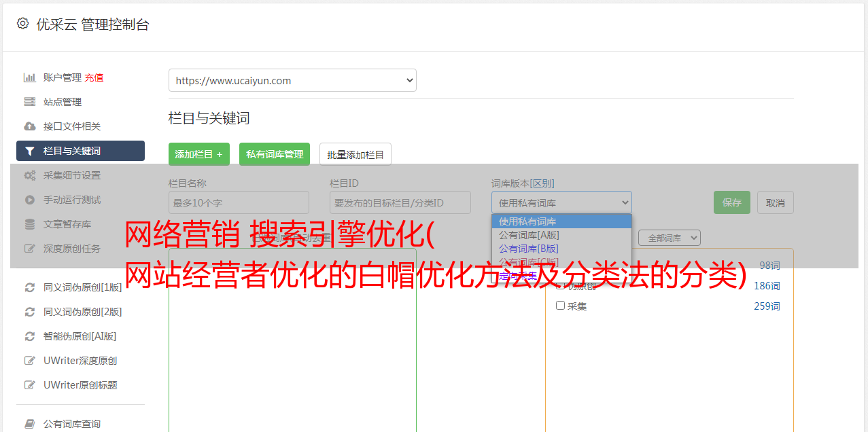Check the 采集 checkbox

561,306
